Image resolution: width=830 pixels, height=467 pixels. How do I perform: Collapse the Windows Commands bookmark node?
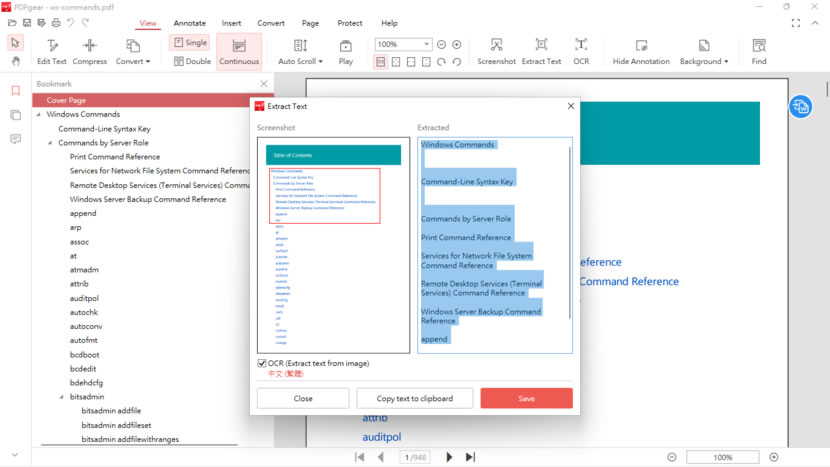[39, 114]
